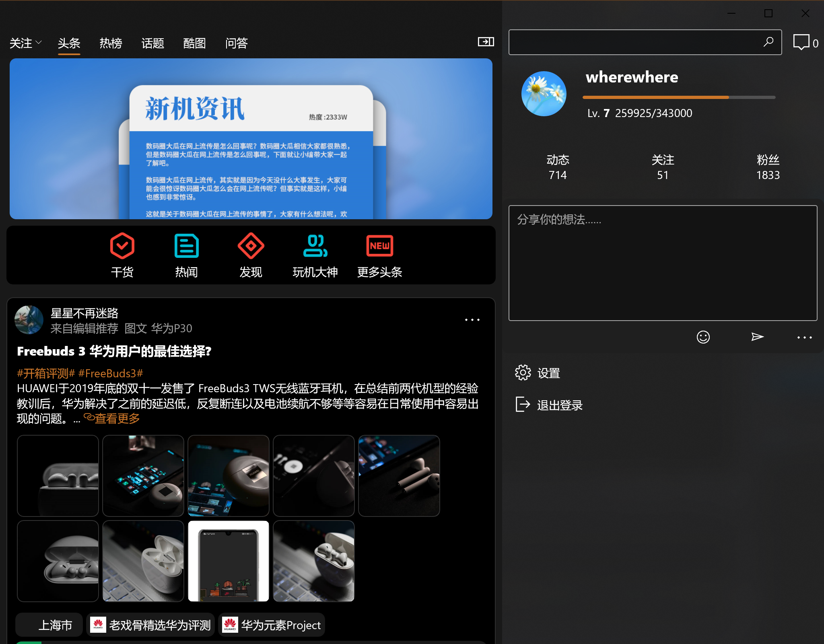Click the send post arrow icon
This screenshot has height=644, width=824.
tap(757, 337)
